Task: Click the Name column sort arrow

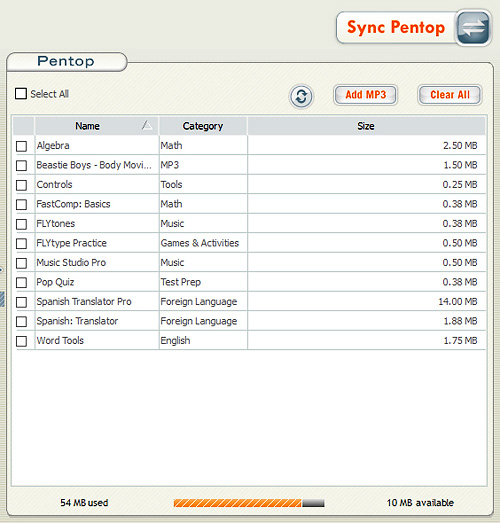Action: pyautogui.click(x=147, y=125)
